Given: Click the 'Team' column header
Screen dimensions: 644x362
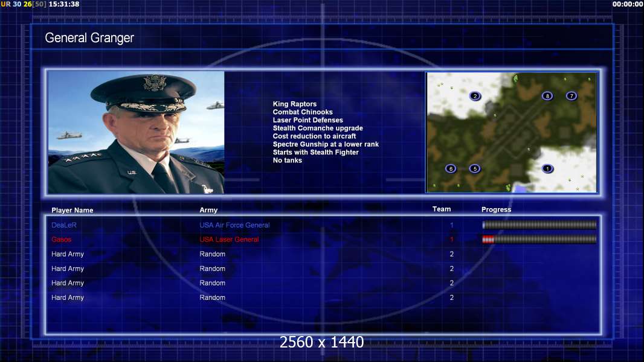Looking at the screenshot, I should point(442,209).
